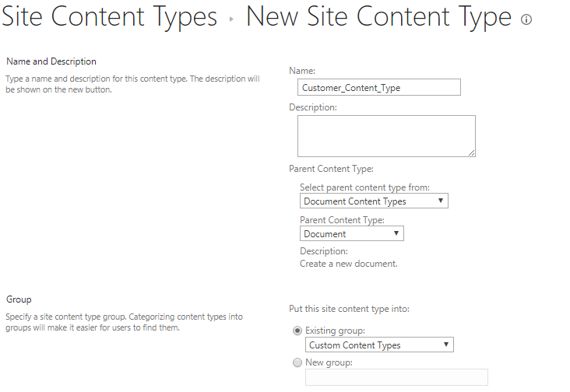
Task: Click the arrow of Document Content Types dropdown
Action: pos(441,201)
